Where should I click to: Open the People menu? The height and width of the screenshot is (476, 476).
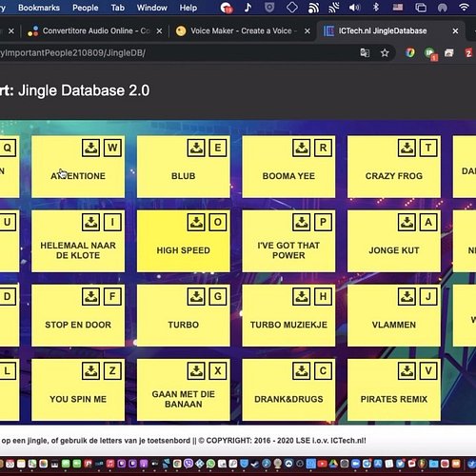point(85,8)
